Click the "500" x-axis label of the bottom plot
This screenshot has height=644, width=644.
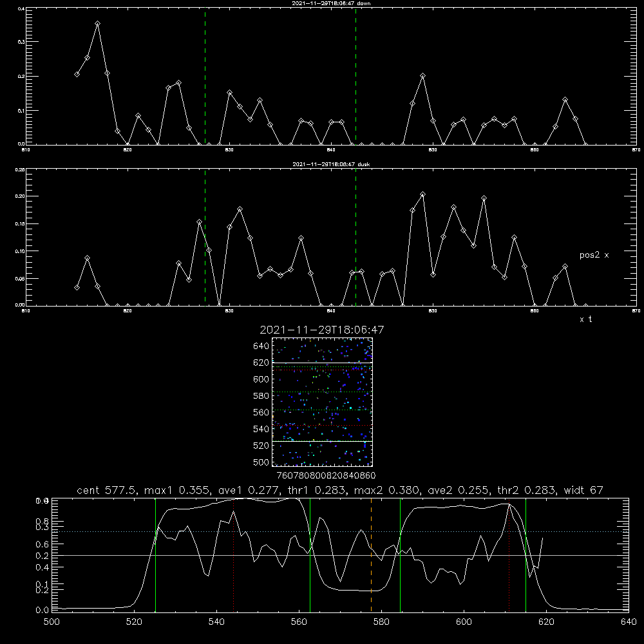tap(52, 622)
